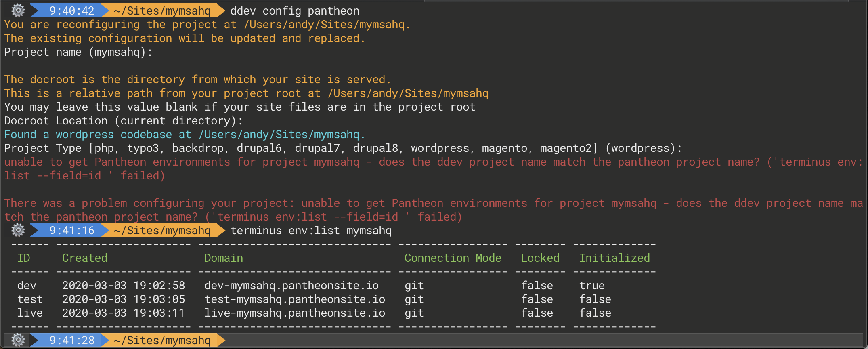Click ~/Sites/mymsahq path on the 9:40:42 prompt
The image size is (868, 349).
[162, 11]
